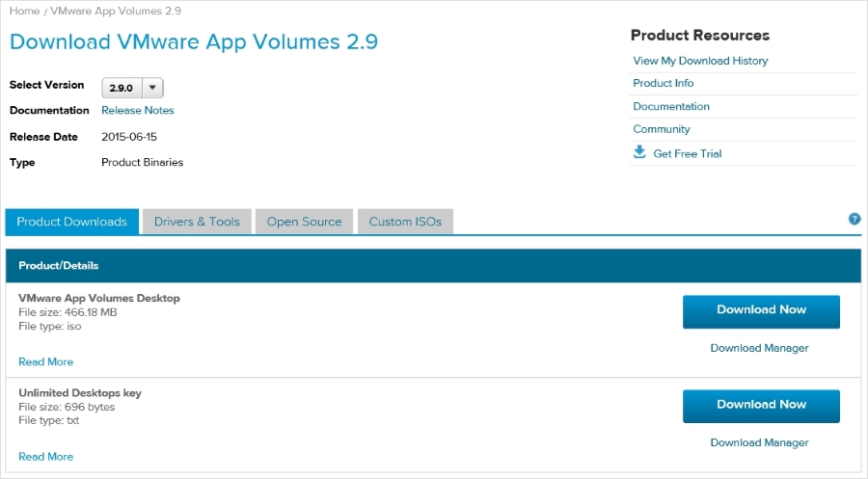
Task: Open the Drivers & Tools tab
Action: pyautogui.click(x=197, y=222)
